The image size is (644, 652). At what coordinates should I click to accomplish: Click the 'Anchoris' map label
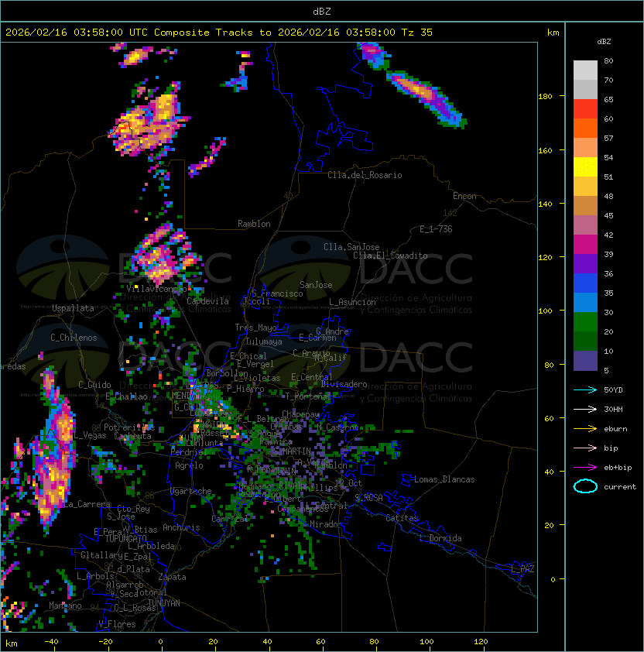181,527
